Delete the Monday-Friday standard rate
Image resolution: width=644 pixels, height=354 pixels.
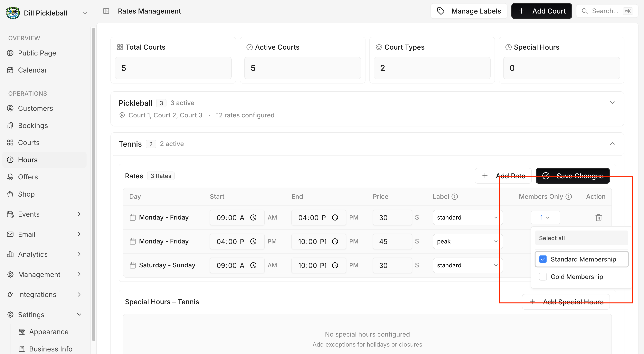click(x=599, y=217)
